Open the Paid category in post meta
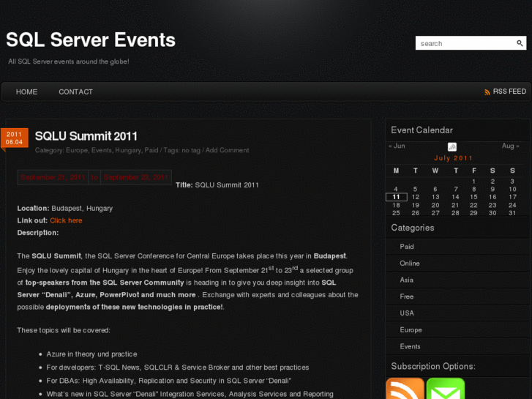This screenshot has height=399, width=532. point(151,150)
